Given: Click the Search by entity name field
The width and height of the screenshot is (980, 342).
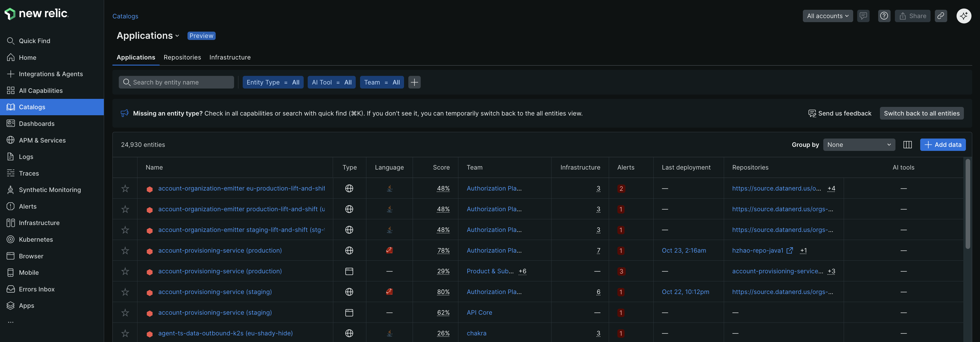Looking at the screenshot, I should coord(176,82).
